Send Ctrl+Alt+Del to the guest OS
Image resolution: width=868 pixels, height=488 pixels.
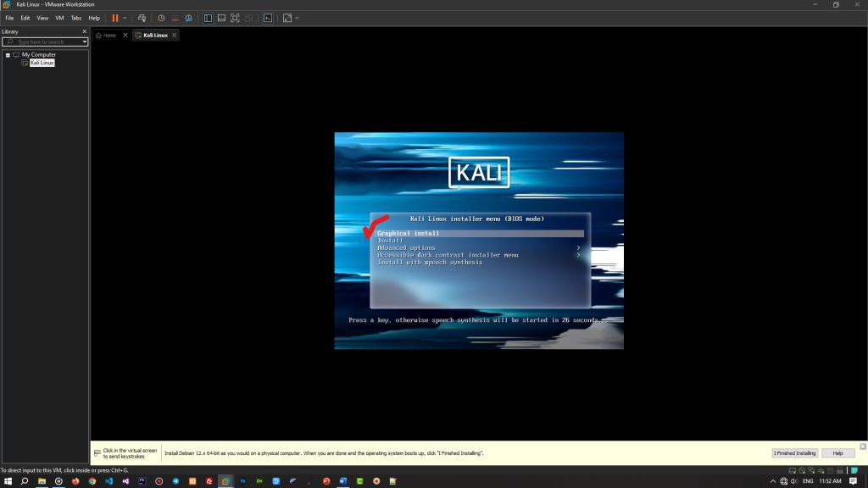(x=143, y=18)
